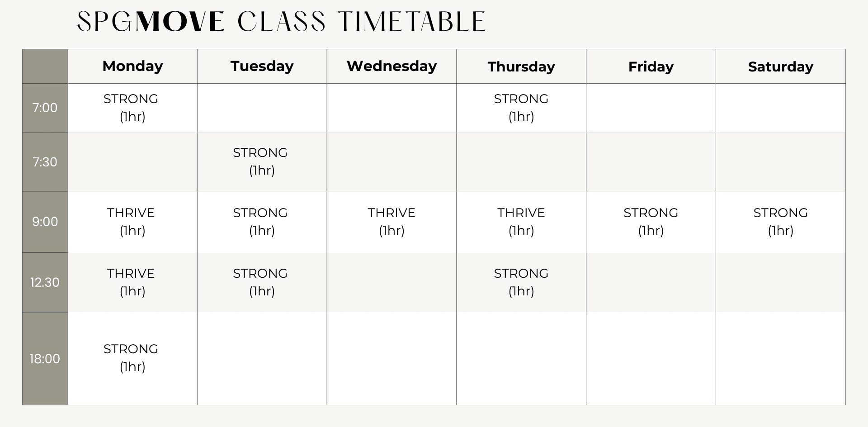
Task: Select the Wednesday column header
Action: tap(392, 66)
